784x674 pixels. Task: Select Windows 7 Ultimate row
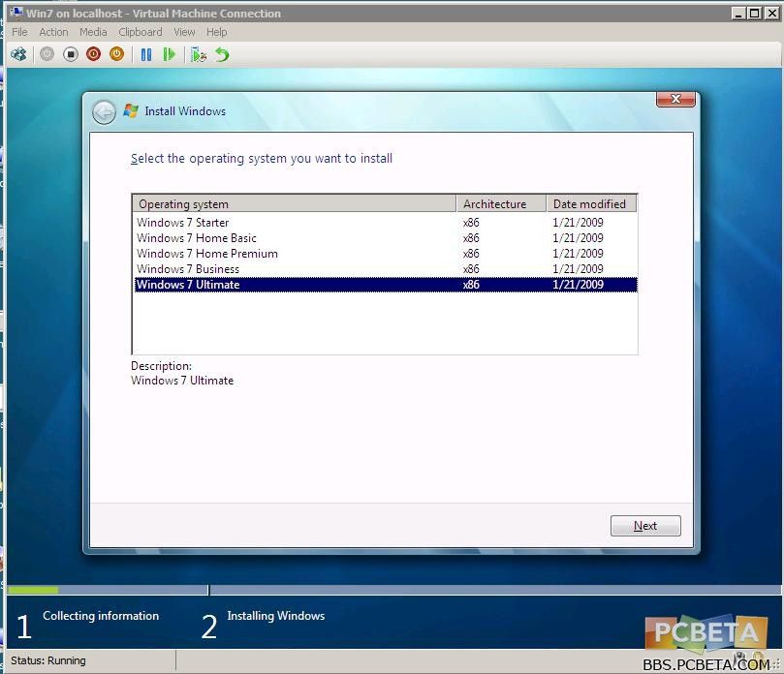click(x=385, y=285)
